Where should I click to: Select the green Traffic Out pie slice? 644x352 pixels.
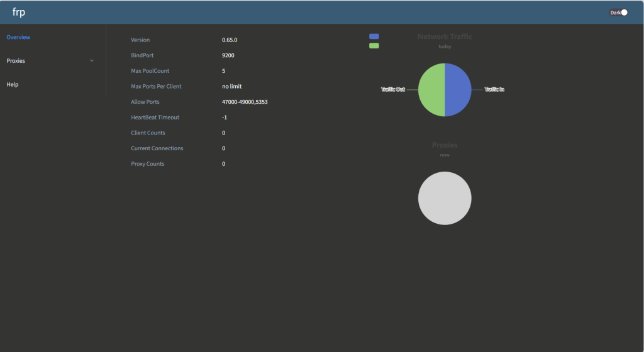tap(431, 90)
